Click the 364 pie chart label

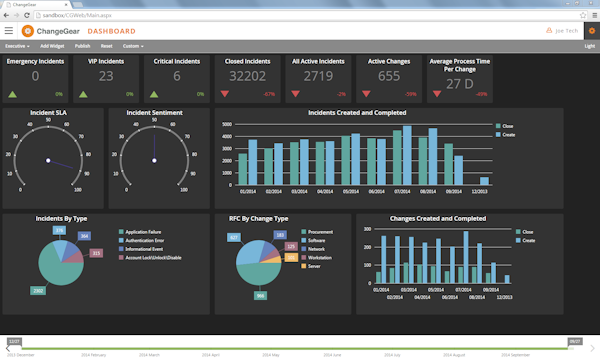(x=84, y=236)
